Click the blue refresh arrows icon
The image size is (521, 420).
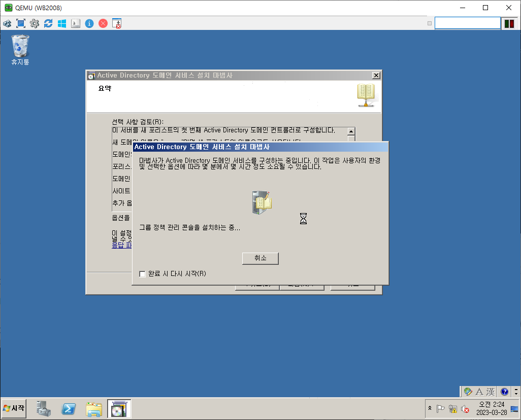click(48, 23)
